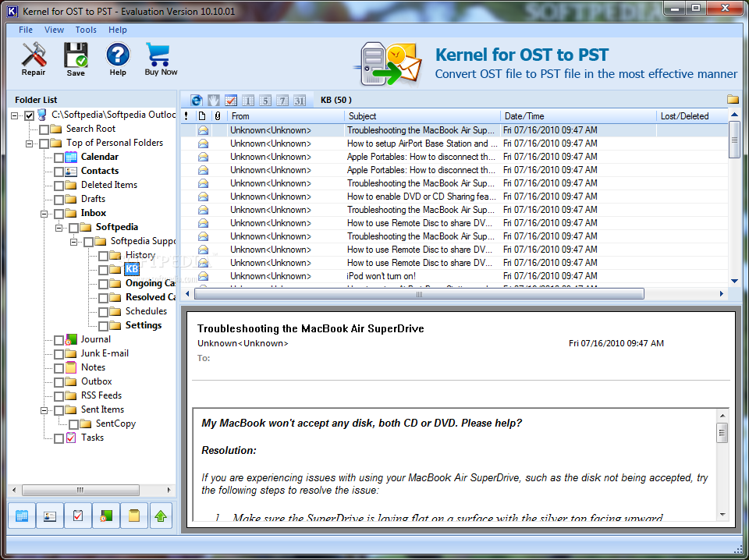
Task: Open the Contacts shortcut button at bottom
Action: coord(50,516)
